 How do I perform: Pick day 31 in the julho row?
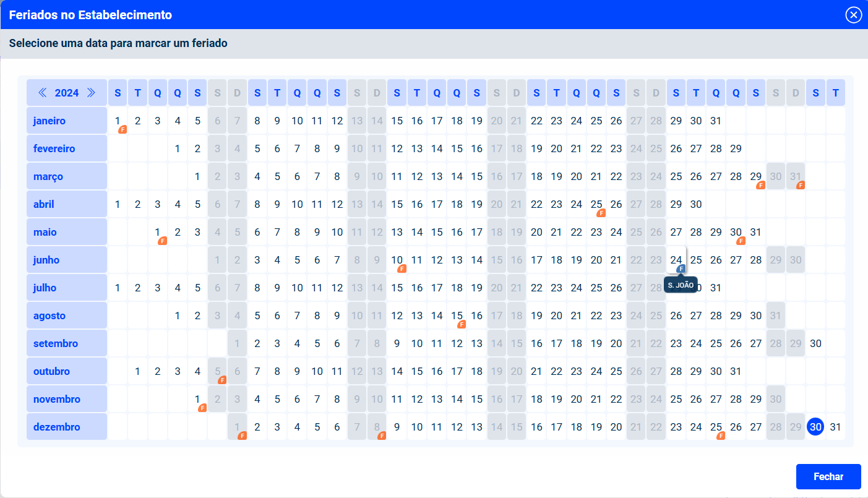click(716, 288)
